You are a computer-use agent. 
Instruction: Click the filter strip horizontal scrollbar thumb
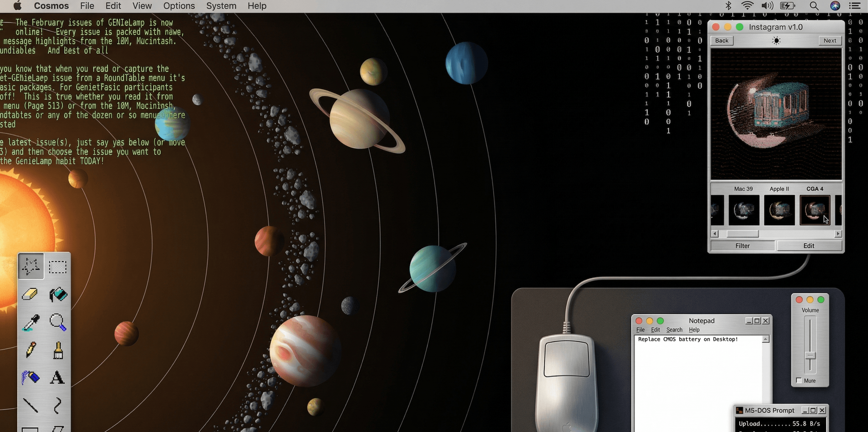(742, 233)
